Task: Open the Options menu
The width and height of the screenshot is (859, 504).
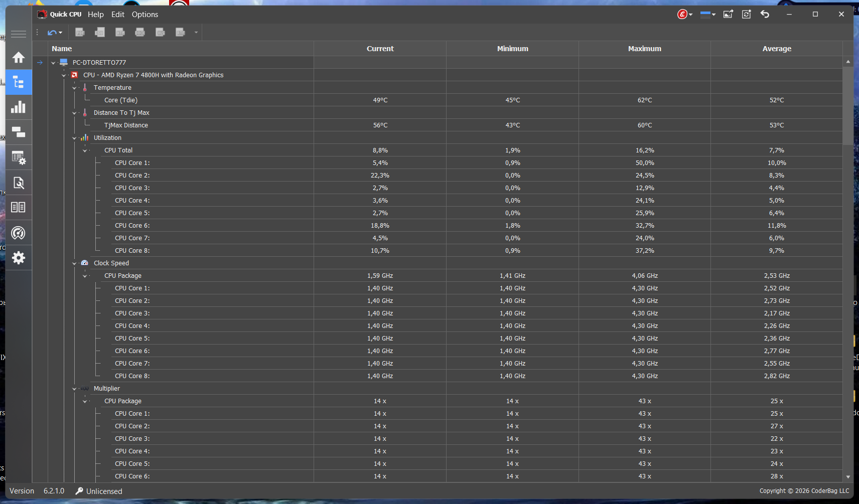Action: tap(145, 15)
